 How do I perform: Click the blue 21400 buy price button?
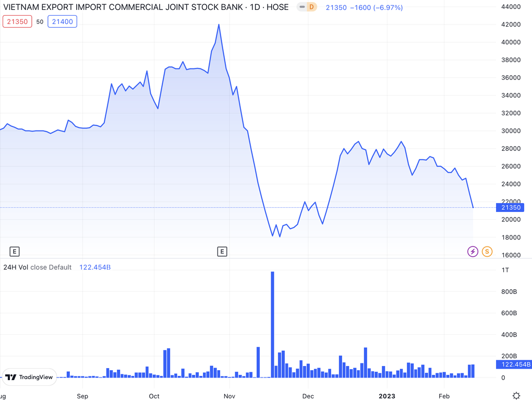pos(62,21)
